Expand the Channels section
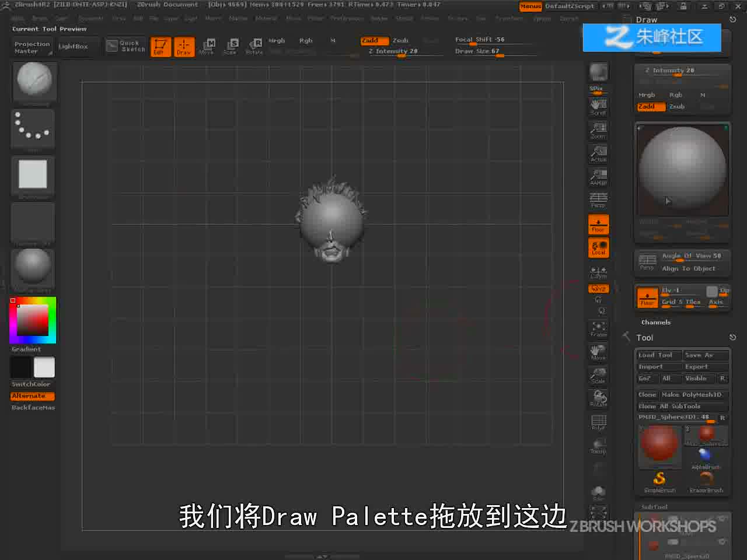747x560 pixels. point(656,322)
